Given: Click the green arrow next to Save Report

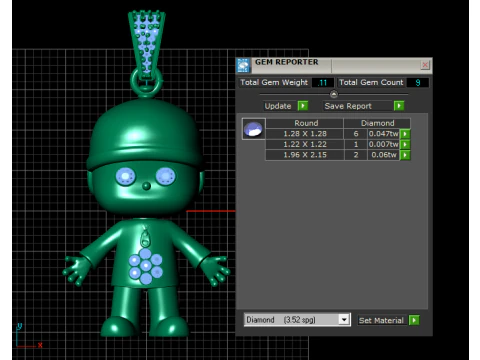Looking at the screenshot, I should tap(399, 106).
